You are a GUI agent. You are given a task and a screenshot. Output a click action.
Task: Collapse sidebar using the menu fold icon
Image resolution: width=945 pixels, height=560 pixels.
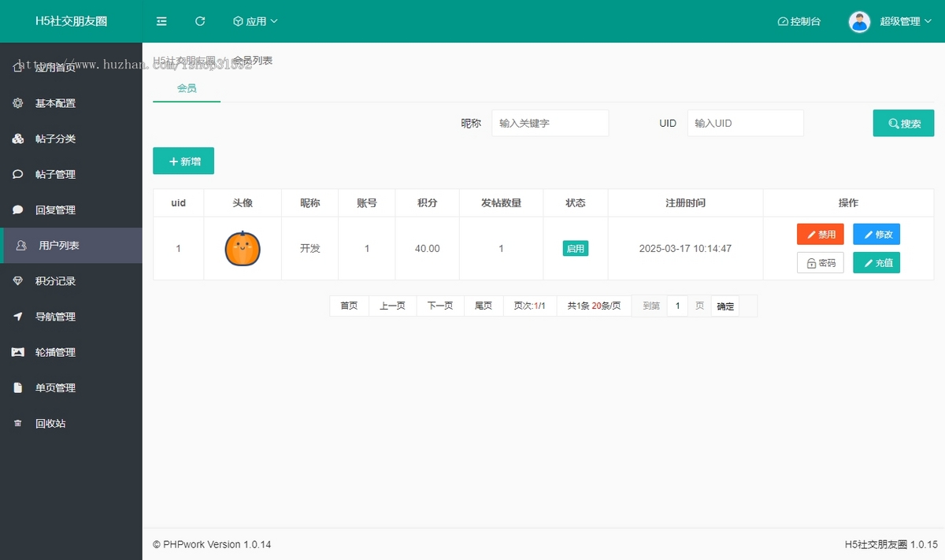[161, 21]
